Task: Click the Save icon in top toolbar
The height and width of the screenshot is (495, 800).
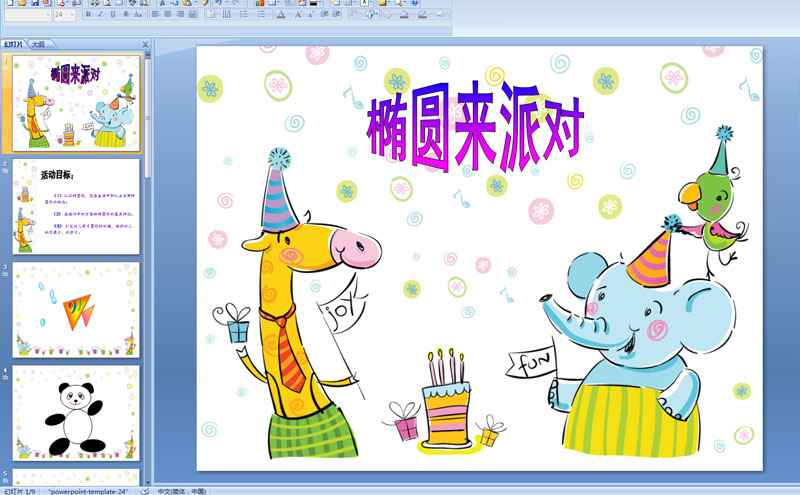Action: tap(35, 3)
